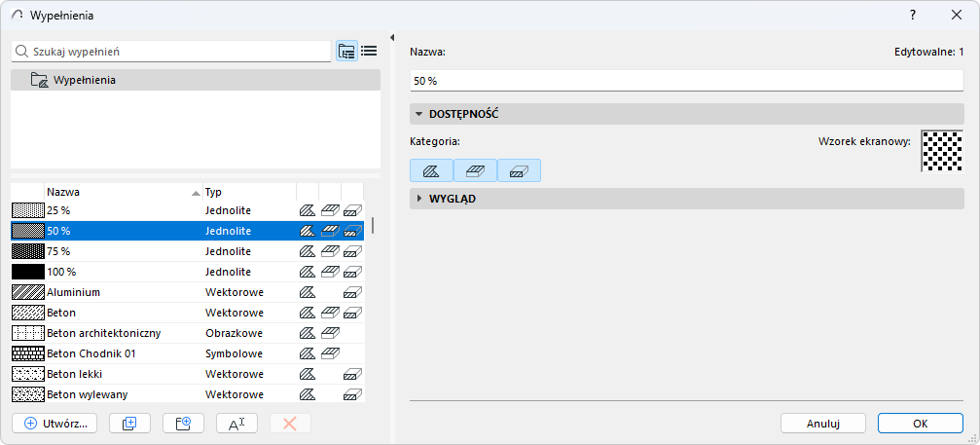The width and height of the screenshot is (980, 445).
Task: Click the Wzorek ekranowy pattern preview
Action: click(942, 151)
